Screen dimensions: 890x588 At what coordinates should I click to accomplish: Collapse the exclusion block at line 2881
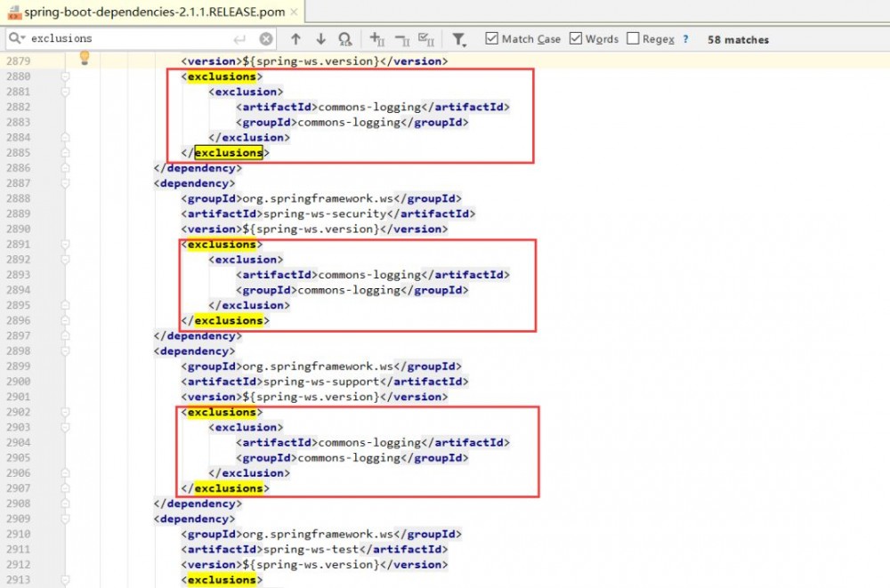65,92
